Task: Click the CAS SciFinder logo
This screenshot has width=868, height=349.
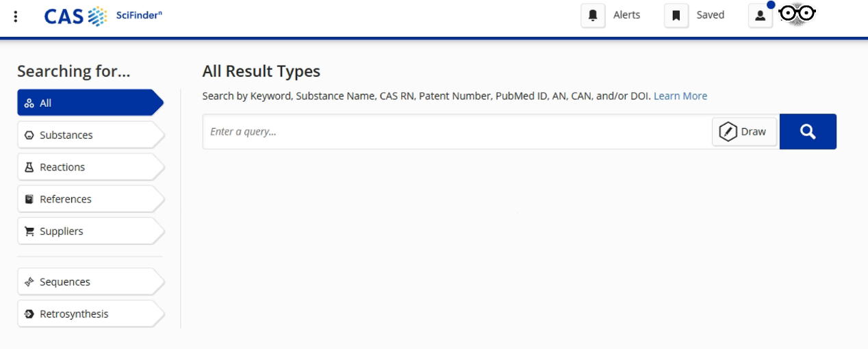Action: pos(103,16)
